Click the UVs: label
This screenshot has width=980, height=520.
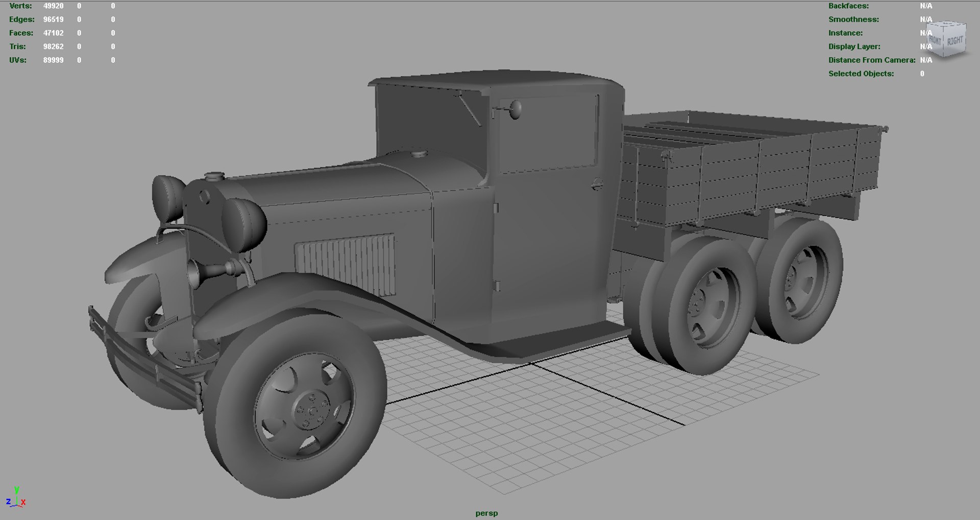pyautogui.click(x=18, y=60)
